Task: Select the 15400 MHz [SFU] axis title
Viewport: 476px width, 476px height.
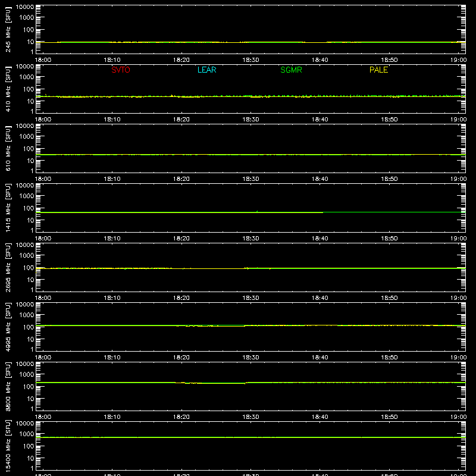Action: pyautogui.click(x=8, y=446)
